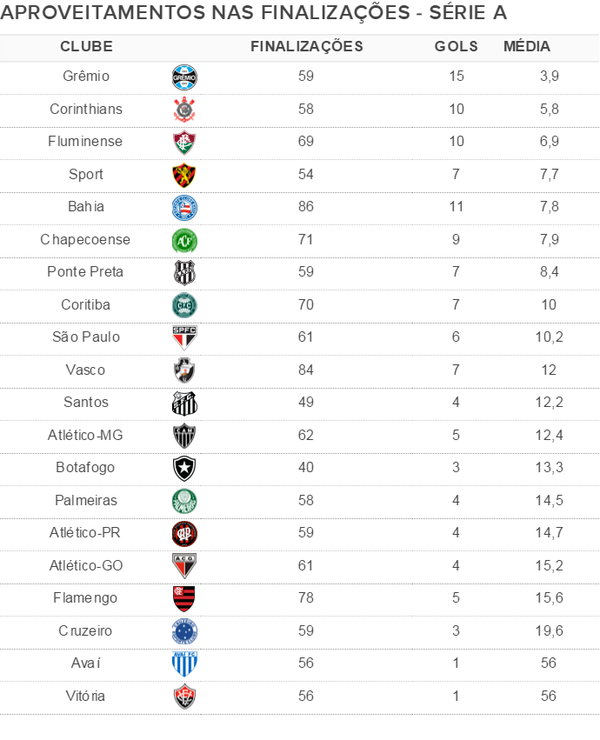Screen dimensions: 600x740
Task: Click the GOLS column header
Action: 456,47
